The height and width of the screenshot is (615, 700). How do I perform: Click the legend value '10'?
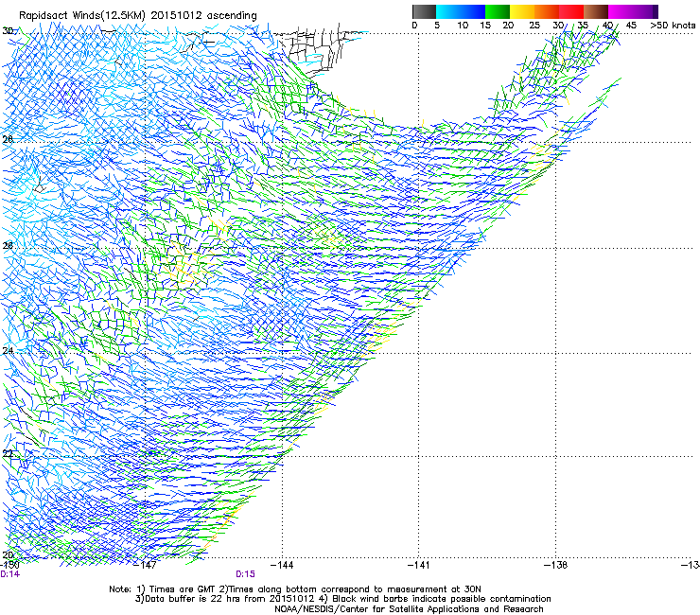[x=463, y=25]
